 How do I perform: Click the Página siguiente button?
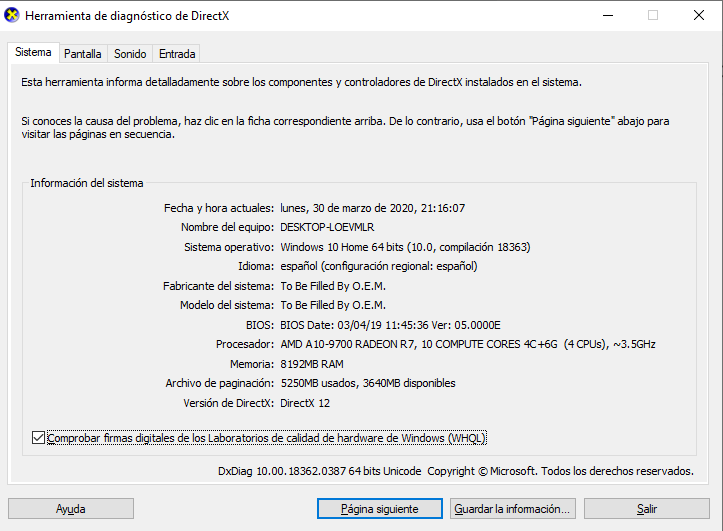pos(379,508)
